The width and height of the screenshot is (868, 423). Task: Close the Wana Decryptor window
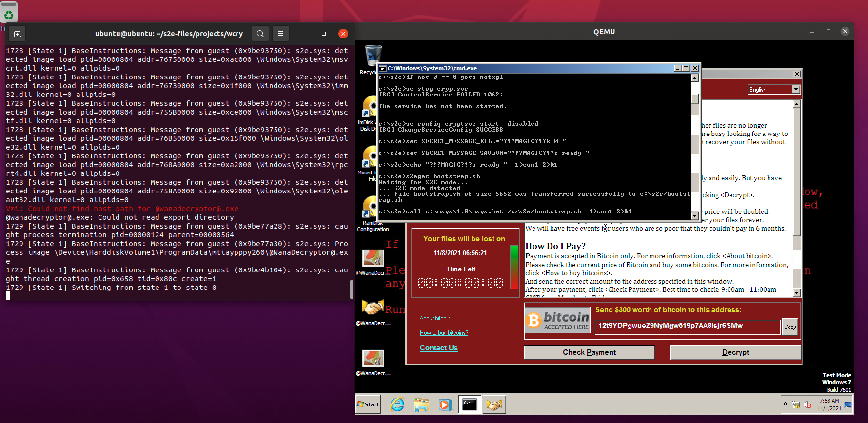pos(797,74)
